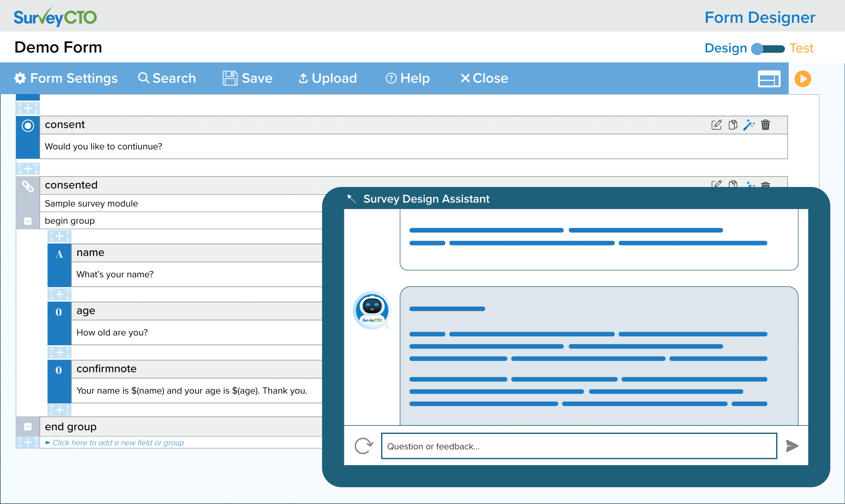Image resolution: width=845 pixels, height=504 pixels.
Task: Collapse the end group section
Action: pos(28,426)
